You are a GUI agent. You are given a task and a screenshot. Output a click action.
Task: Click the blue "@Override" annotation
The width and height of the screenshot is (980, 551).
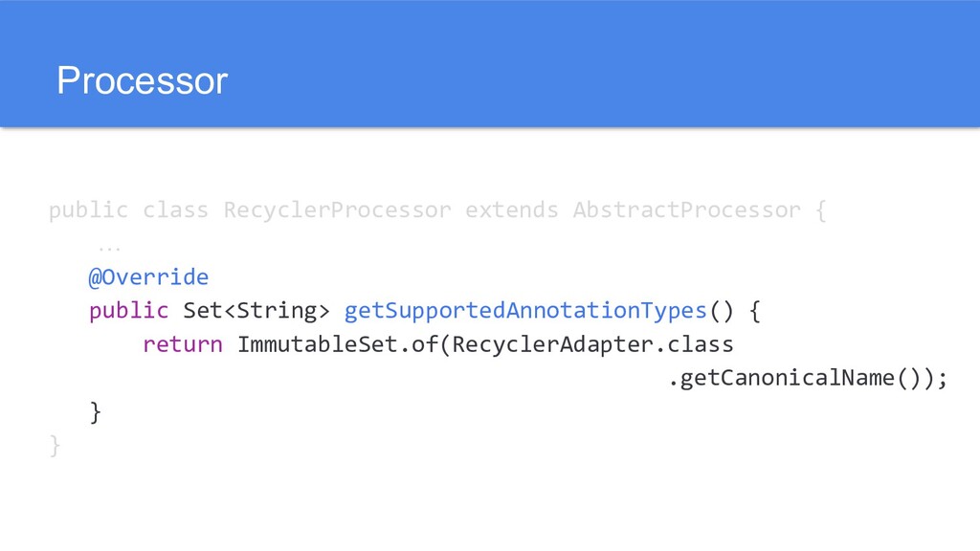pos(148,277)
